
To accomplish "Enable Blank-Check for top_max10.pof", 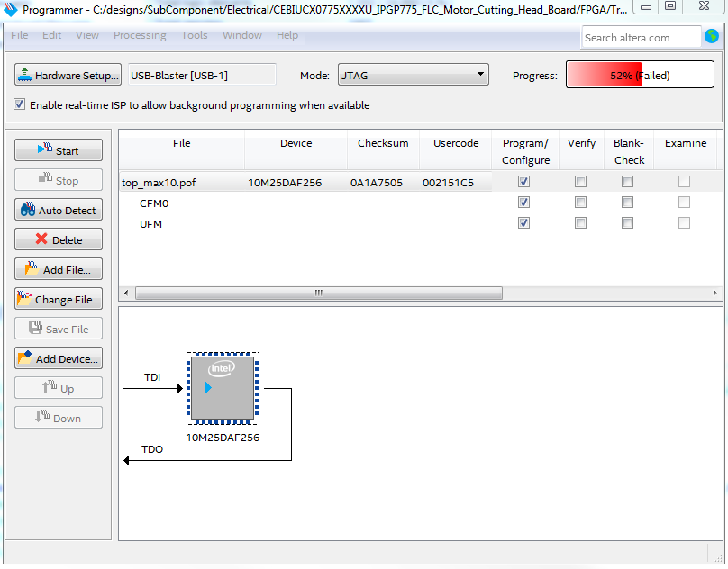I will (627, 182).
